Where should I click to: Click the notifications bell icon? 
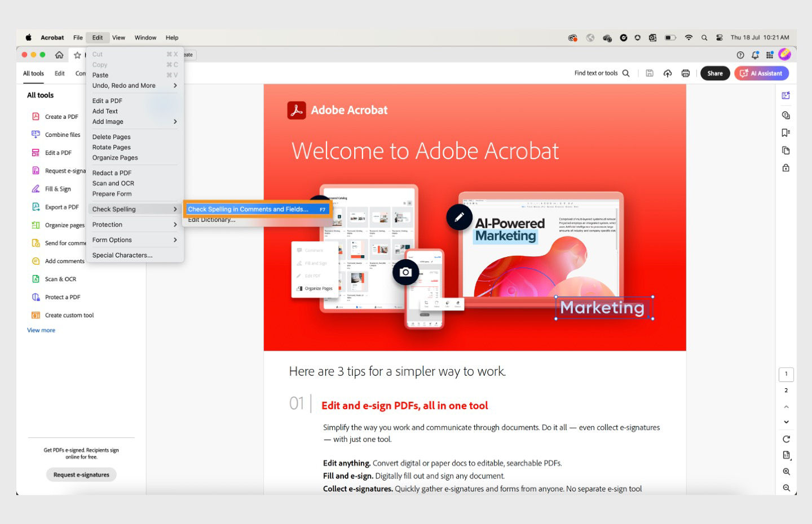pyautogui.click(x=754, y=55)
